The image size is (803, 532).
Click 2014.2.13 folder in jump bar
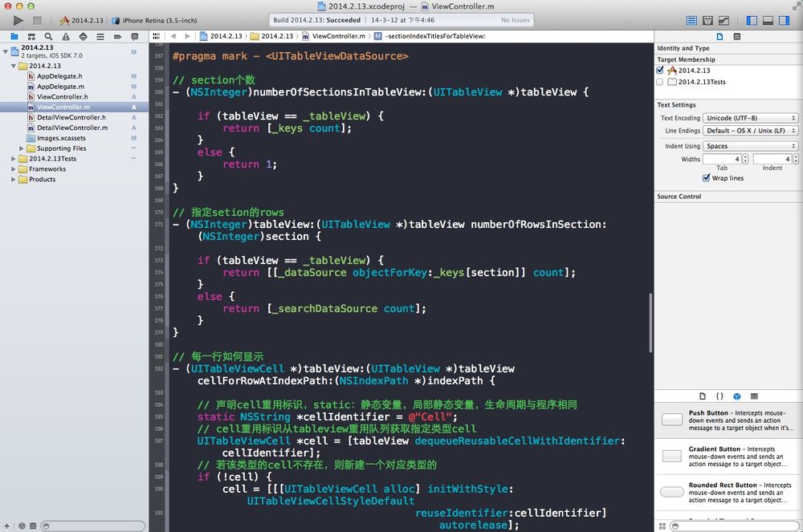pos(272,36)
